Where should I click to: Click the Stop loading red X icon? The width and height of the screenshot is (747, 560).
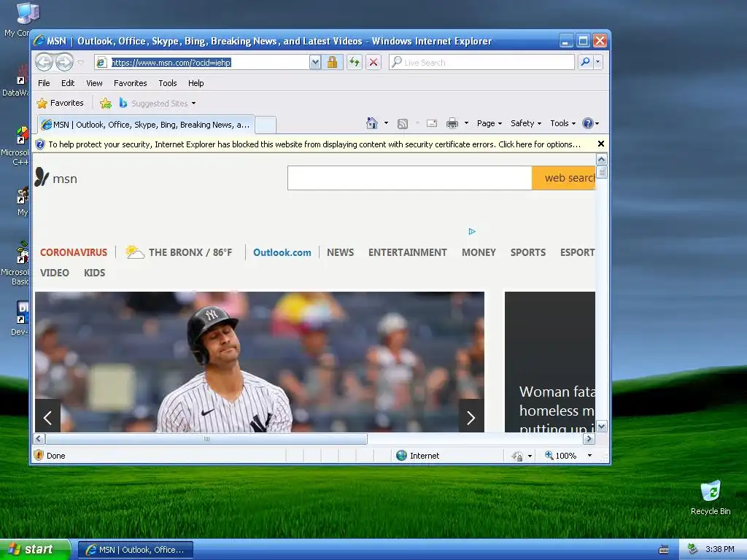[373, 63]
